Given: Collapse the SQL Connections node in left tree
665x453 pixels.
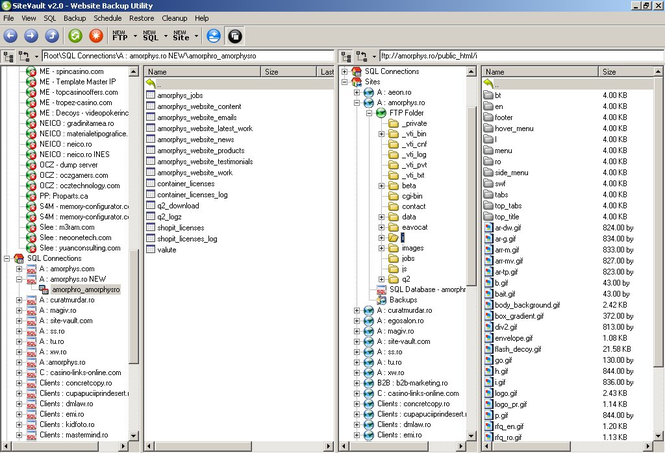Looking at the screenshot, I should pyautogui.click(x=9, y=258).
